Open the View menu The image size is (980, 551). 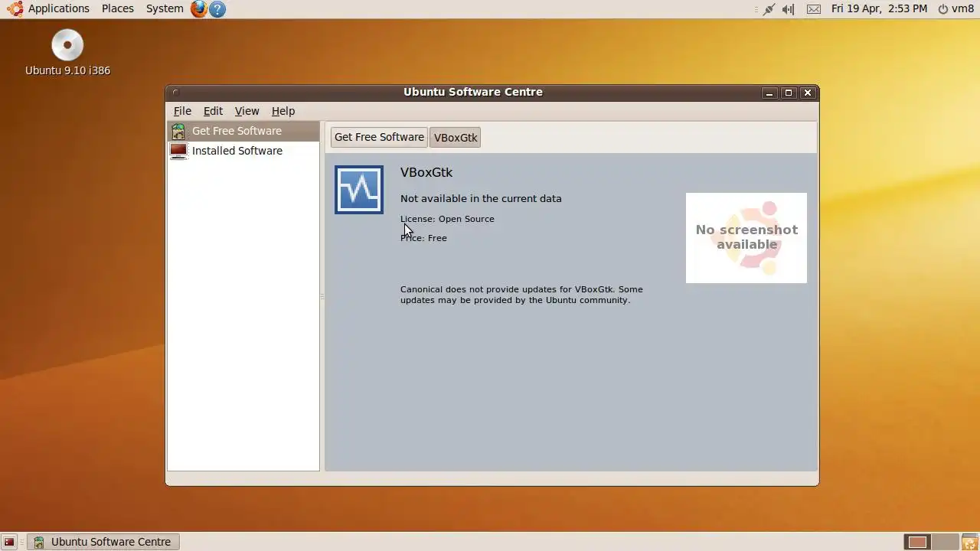pyautogui.click(x=247, y=111)
